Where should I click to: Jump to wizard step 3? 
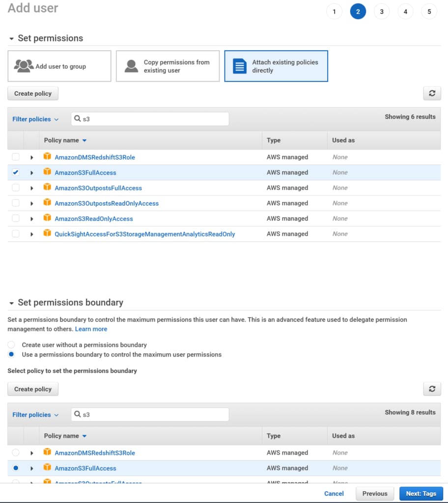coord(382,12)
